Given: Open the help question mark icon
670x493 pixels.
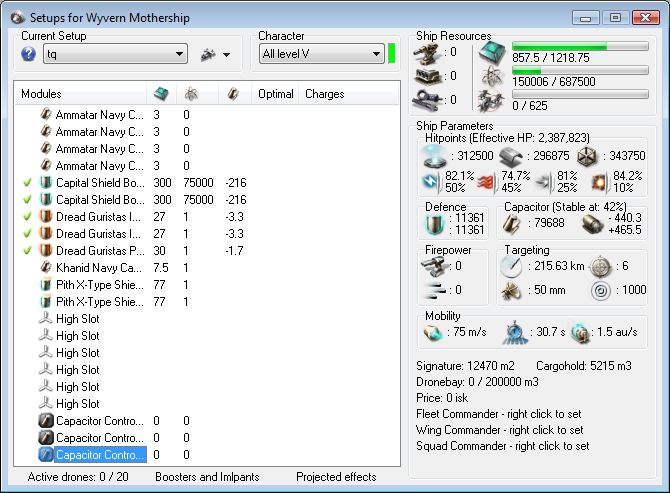Looking at the screenshot, I should [x=28, y=54].
